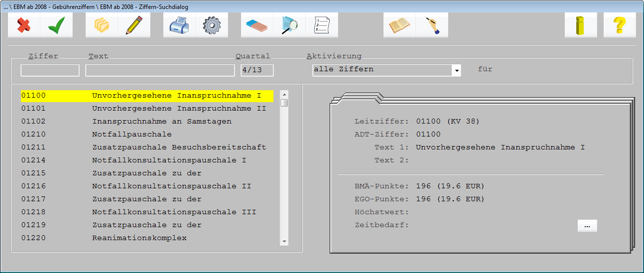Focus the Text search field
The height and width of the screenshot is (273, 644).
point(160,70)
